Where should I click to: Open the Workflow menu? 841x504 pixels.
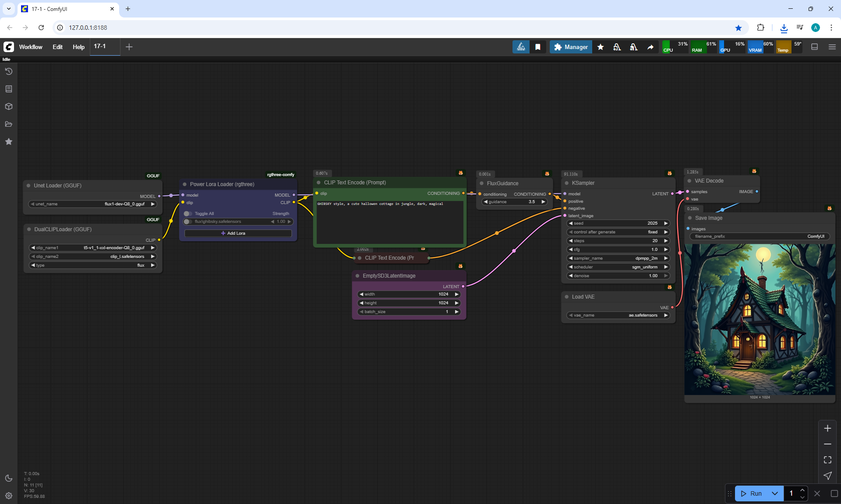pos(31,47)
